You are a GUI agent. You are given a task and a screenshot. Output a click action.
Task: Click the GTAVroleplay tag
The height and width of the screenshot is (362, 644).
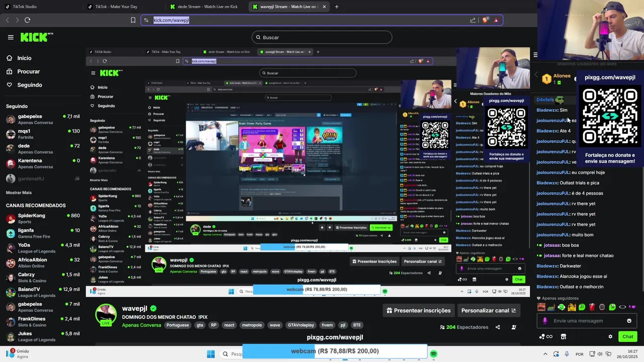(x=300, y=325)
